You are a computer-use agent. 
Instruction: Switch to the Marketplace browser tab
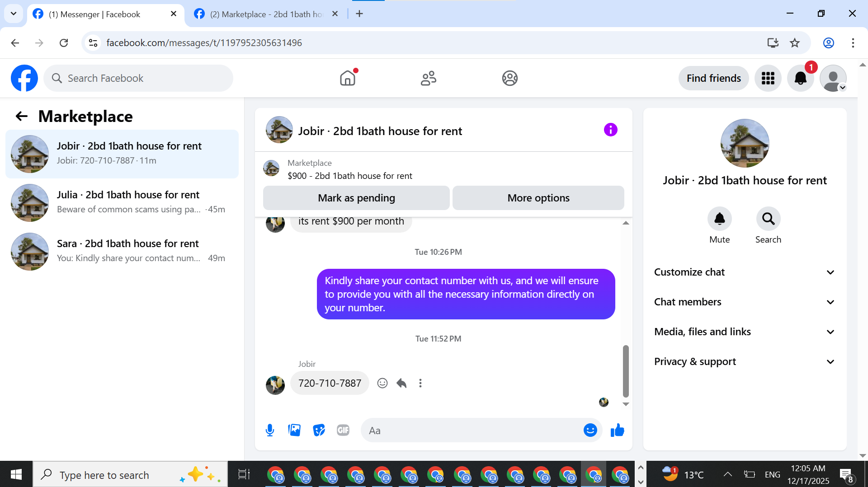(267, 14)
